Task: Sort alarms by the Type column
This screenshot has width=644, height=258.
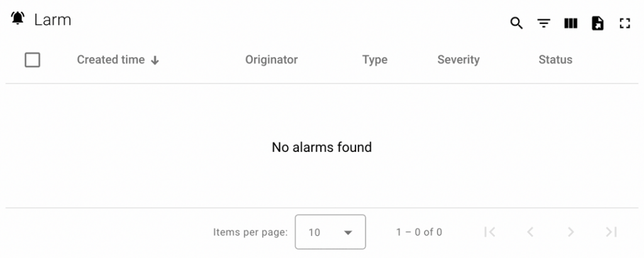Action: click(374, 60)
